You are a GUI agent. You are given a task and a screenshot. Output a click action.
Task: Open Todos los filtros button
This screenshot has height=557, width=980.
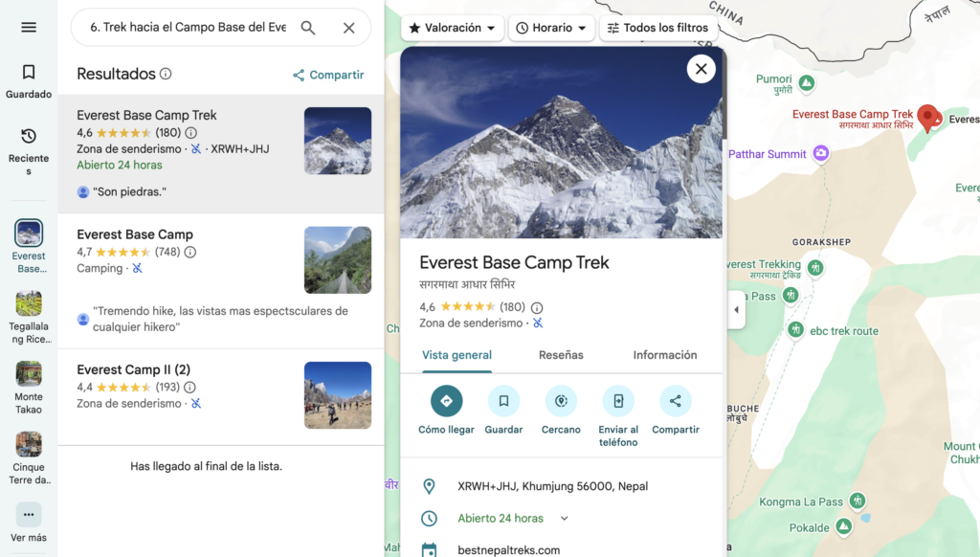pos(657,29)
